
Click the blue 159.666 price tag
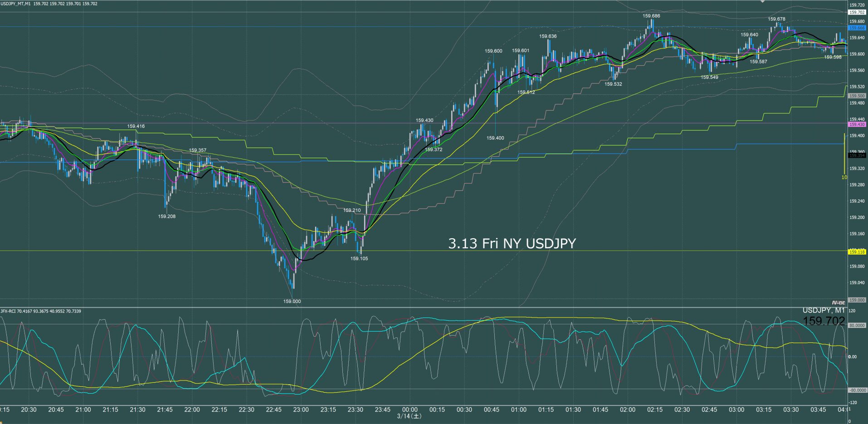pyautogui.click(x=857, y=28)
